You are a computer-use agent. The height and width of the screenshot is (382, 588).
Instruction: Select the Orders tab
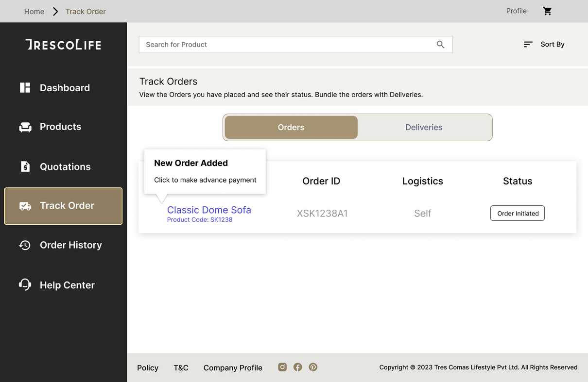click(291, 127)
